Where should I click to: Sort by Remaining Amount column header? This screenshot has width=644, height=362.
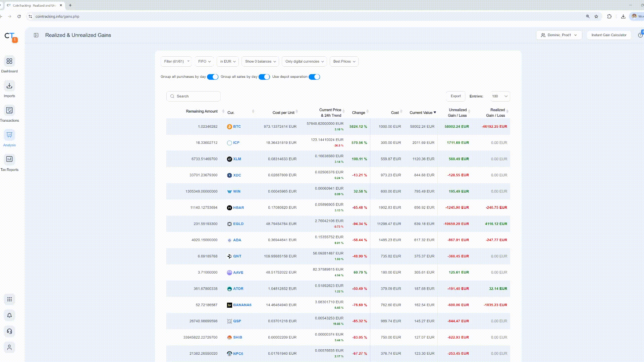point(202,111)
